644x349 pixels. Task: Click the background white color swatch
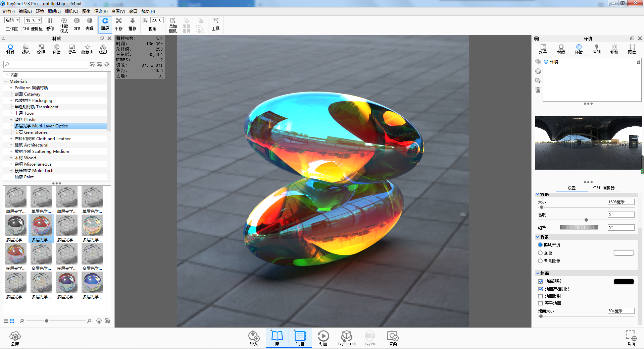coord(624,253)
